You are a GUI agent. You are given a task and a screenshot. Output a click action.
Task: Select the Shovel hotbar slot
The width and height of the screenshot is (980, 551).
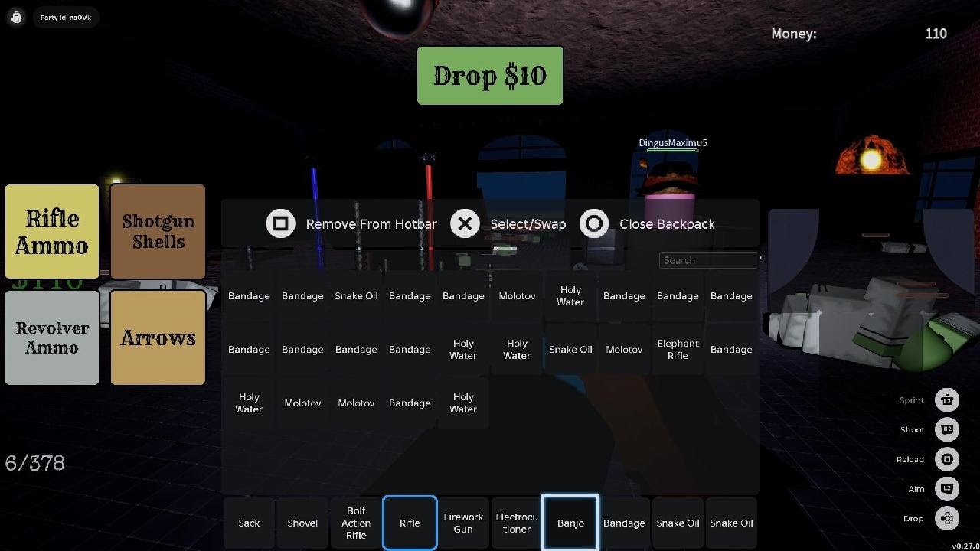click(302, 523)
